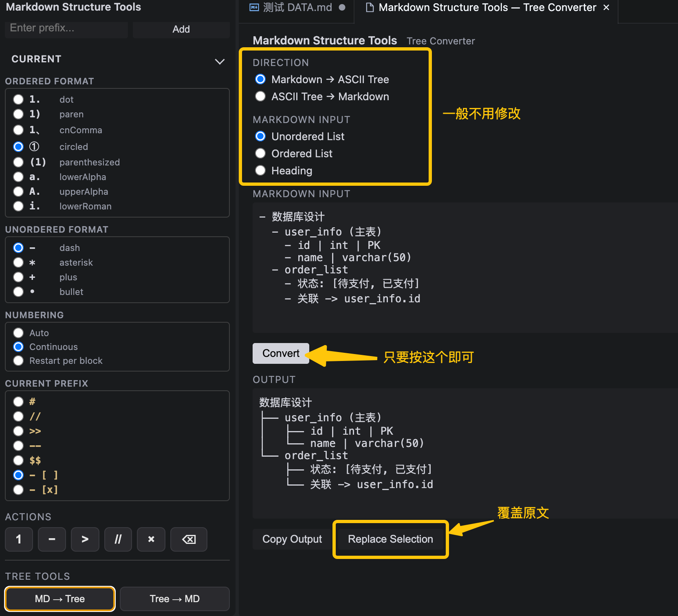Select the '>>' current prefix
678x616 pixels.
18,431
